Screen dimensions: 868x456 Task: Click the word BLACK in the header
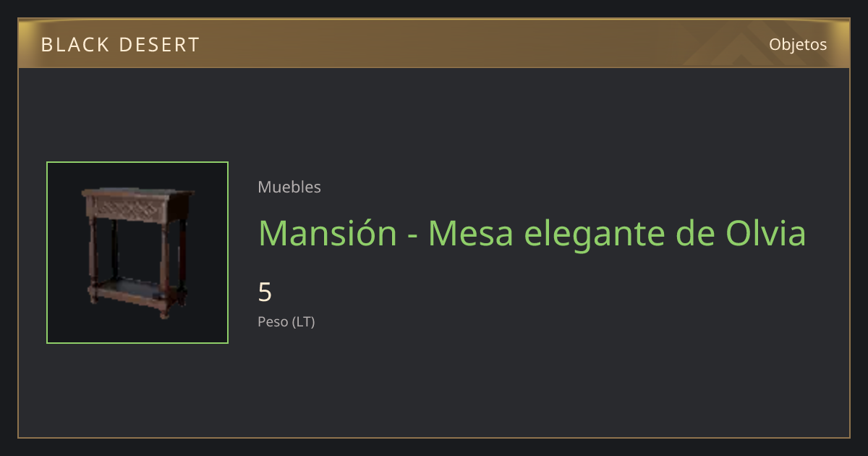pos(73,45)
